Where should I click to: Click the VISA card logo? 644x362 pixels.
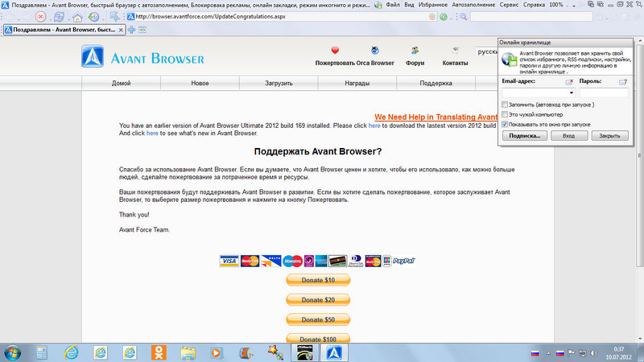point(229,261)
